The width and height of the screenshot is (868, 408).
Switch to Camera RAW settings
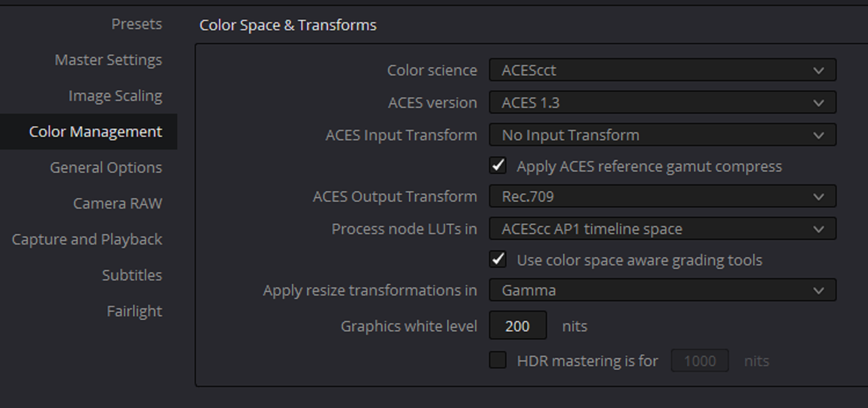pos(117,203)
